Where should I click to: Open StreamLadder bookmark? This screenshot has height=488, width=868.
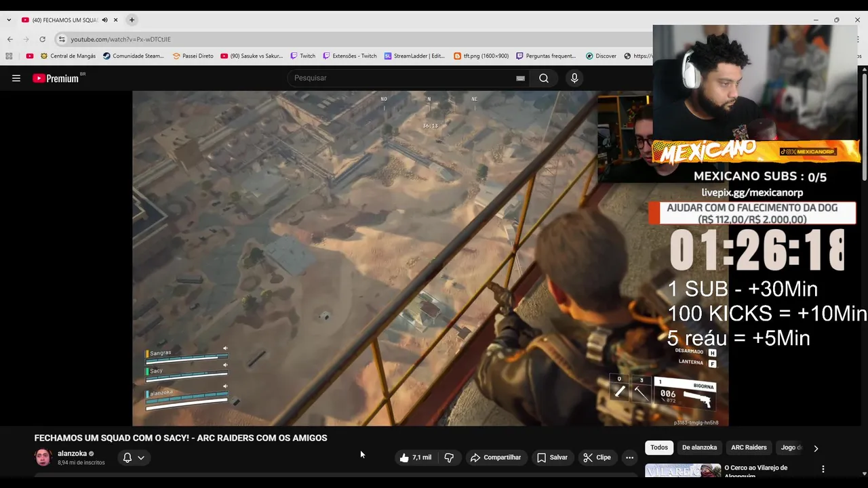[x=414, y=56]
